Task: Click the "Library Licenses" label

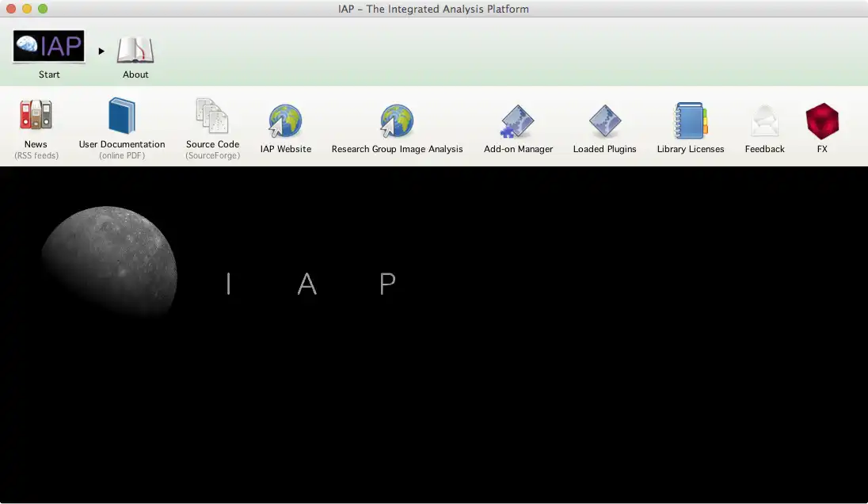Action: (x=691, y=149)
